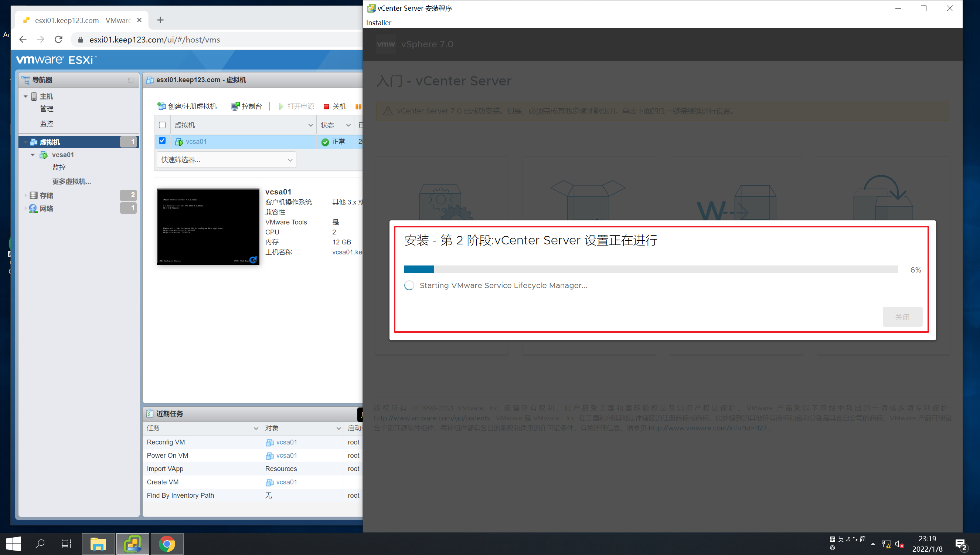Uncheck the vcsa01 row checkbox
The width and height of the screenshot is (980, 555).
click(162, 141)
